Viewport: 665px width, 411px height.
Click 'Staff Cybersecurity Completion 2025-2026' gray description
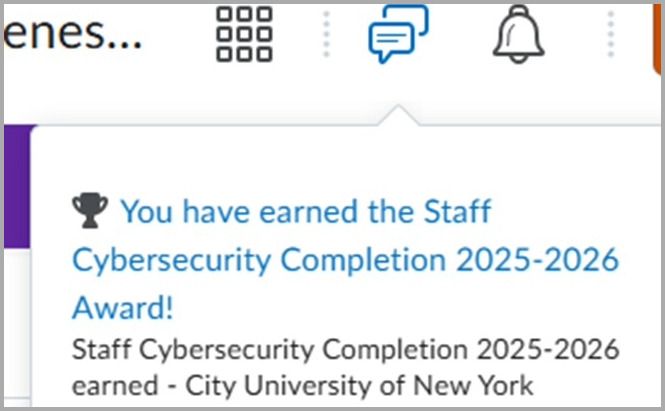click(x=345, y=351)
